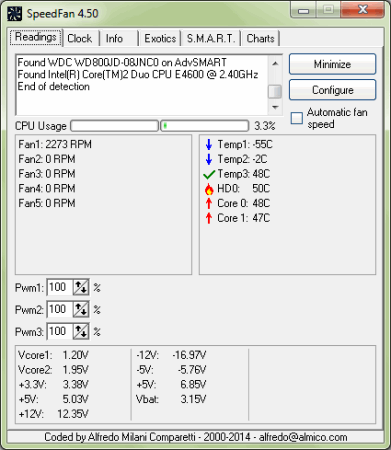
Task: Click the Pwm1 value field
Action: click(60, 288)
